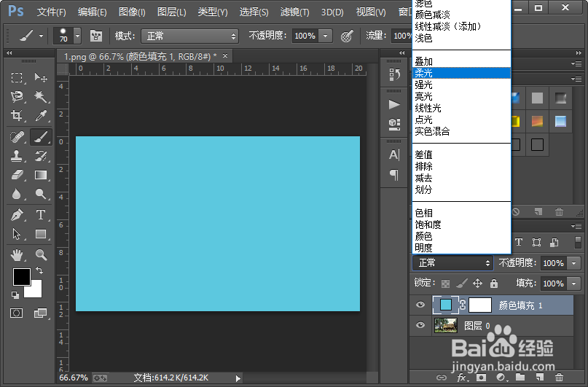Screen dimensions: 588x387
Task: Toggle lock position
Action: coord(477,284)
